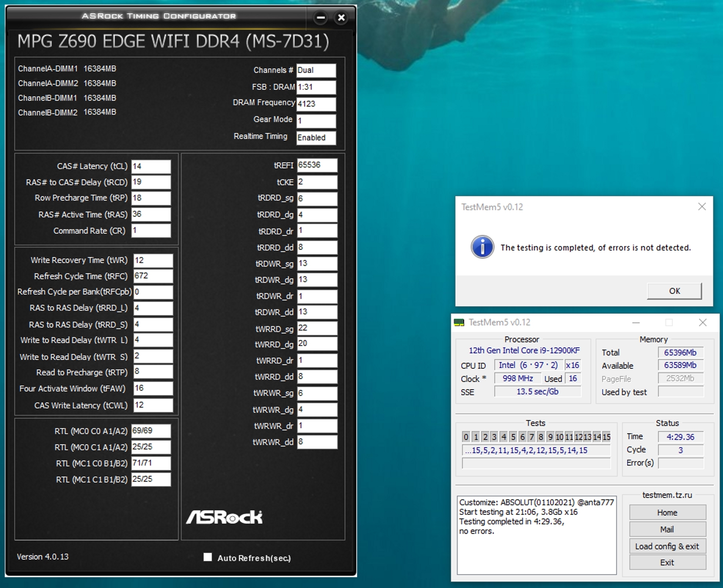
Task: Click the Command Rate (CR) value field
Action: (151, 231)
